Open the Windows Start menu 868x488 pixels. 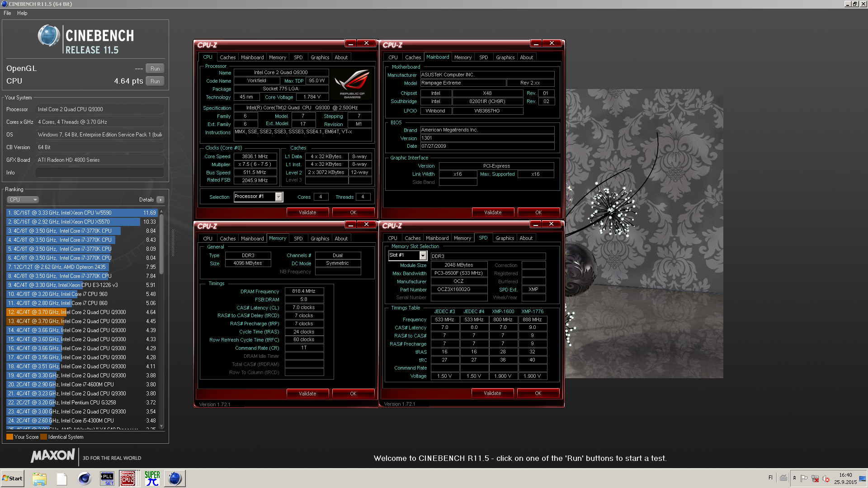(x=12, y=479)
